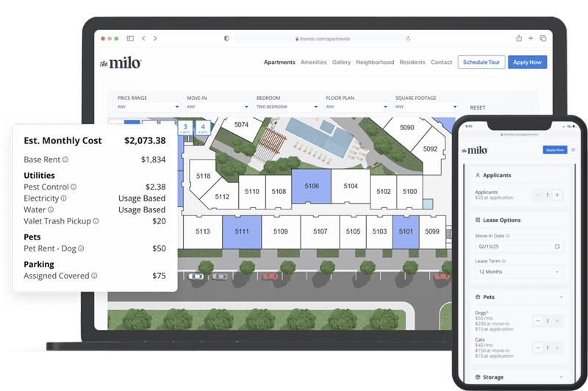Click the browser sidebar toggle icon

(130, 38)
